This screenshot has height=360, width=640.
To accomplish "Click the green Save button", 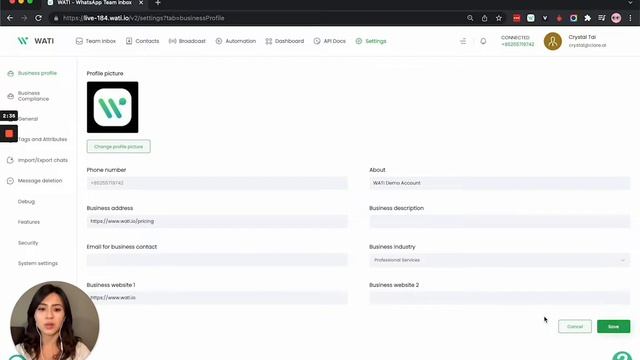I will click(613, 327).
